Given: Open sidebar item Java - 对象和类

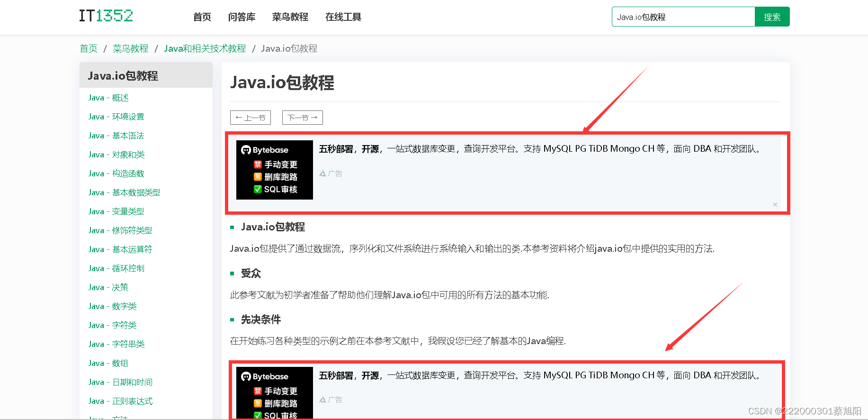Looking at the screenshot, I should [116, 155].
